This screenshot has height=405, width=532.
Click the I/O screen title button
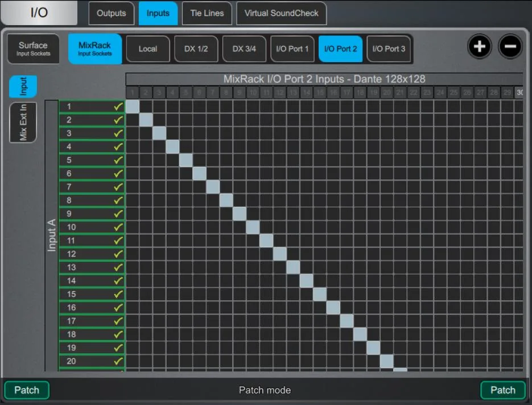(39, 13)
